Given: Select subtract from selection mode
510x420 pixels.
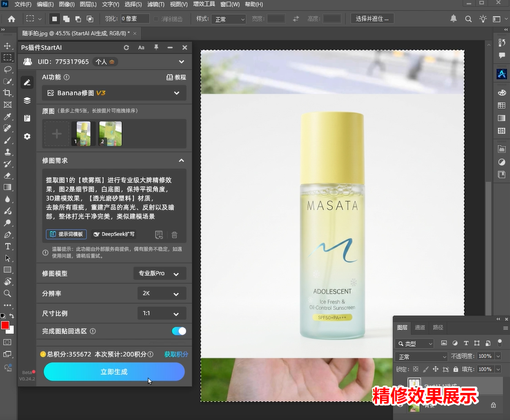Looking at the screenshot, I should (x=78, y=19).
